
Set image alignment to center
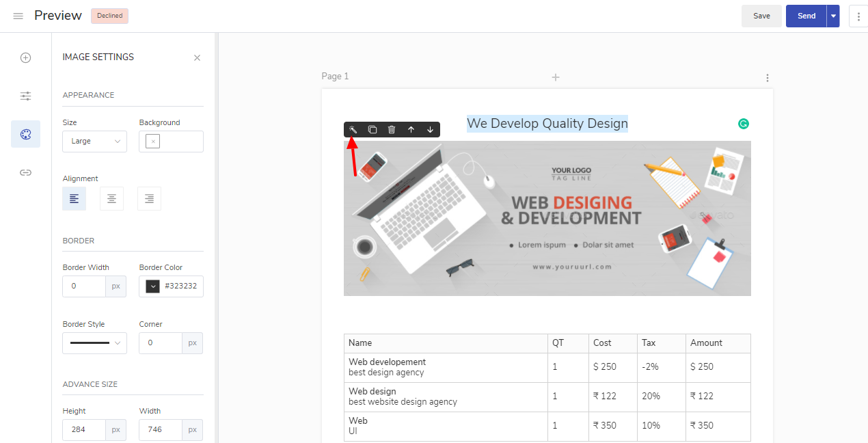click(x=111, y=199)
